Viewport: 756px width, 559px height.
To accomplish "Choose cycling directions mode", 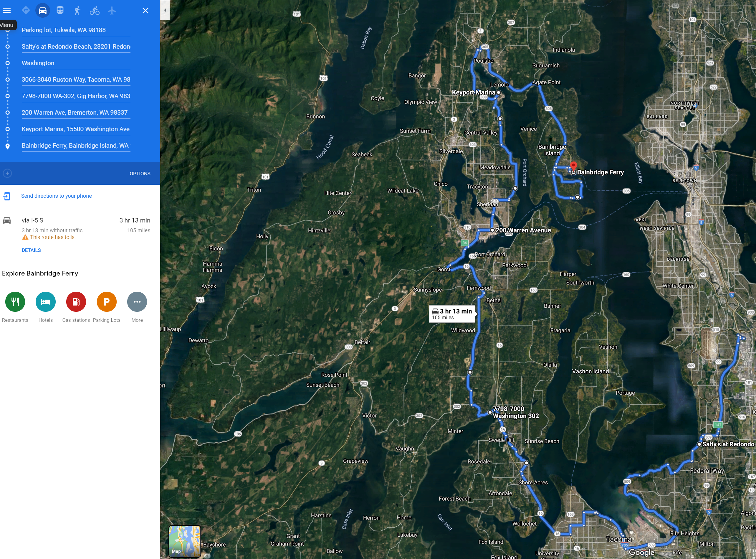I will click(94, 11).
